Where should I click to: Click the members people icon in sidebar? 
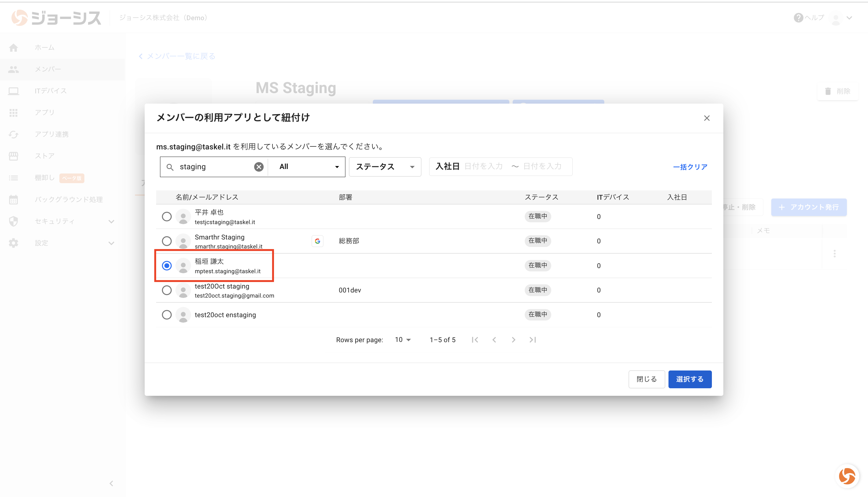(x=13, y=69)
